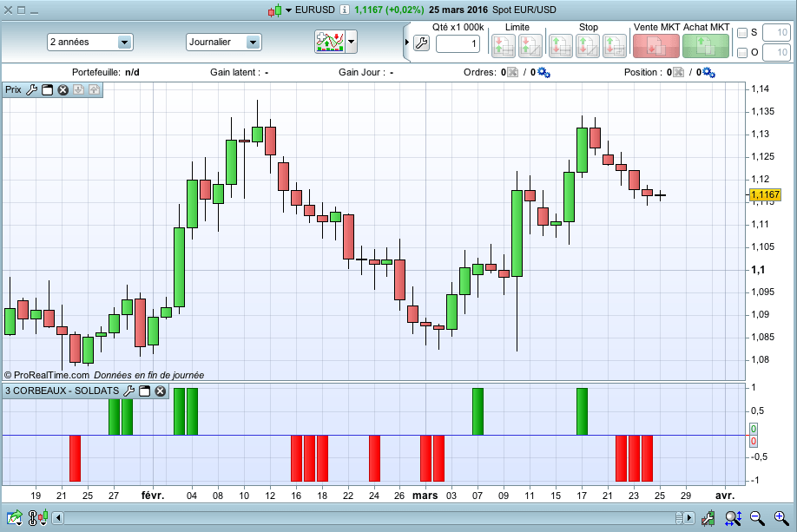
Task: Click the 25 mars 2016 date text
Action: click(x=458, y=10)
